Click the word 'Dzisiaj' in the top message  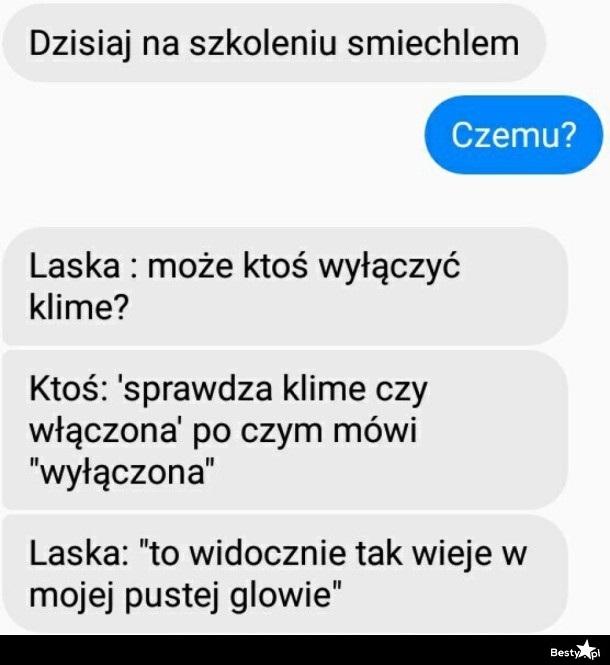79,44
